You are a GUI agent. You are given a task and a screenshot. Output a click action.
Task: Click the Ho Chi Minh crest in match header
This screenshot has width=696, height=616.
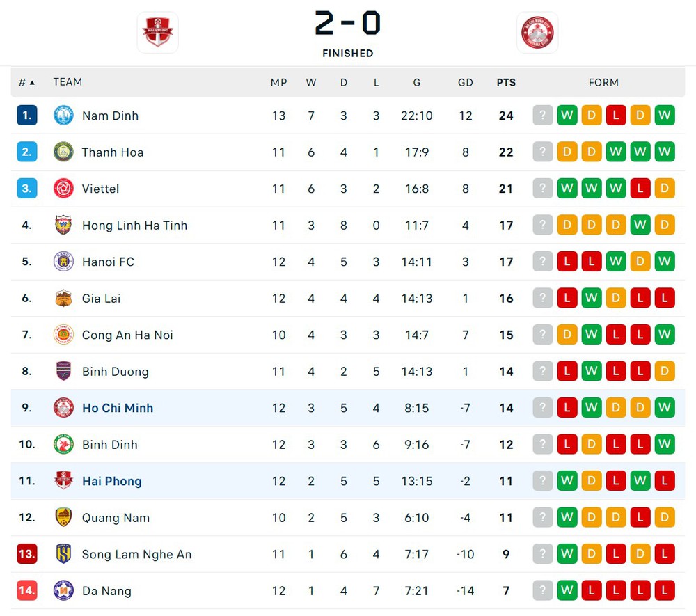tap(537, 32)
